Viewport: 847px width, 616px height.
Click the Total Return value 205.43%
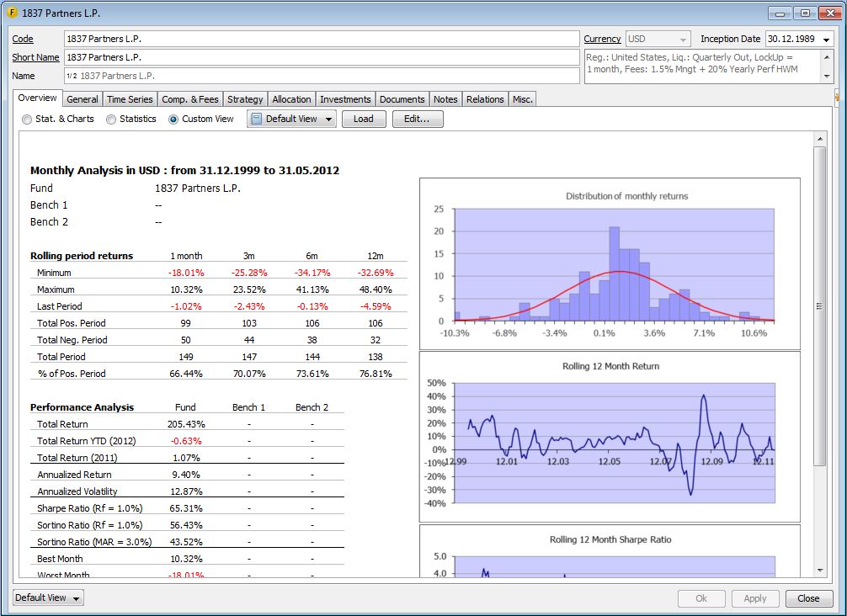click(186, 424)
